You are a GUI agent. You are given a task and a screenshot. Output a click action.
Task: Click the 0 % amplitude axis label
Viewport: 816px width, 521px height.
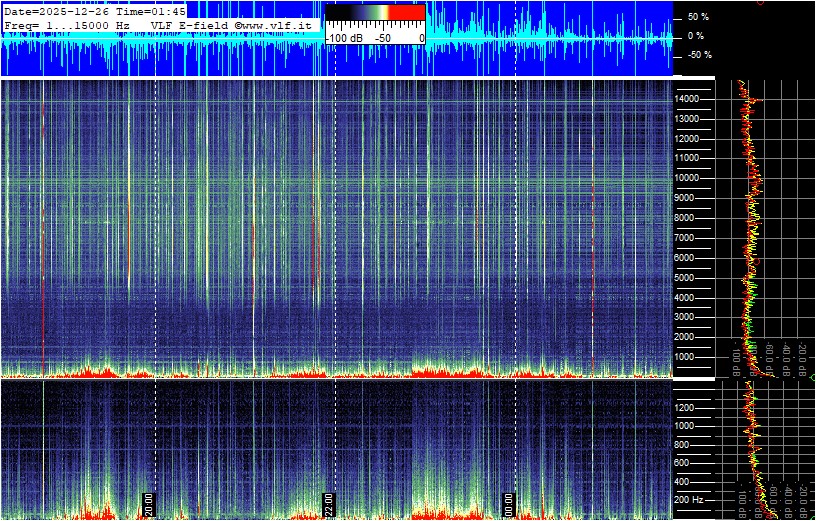point(695,36)
